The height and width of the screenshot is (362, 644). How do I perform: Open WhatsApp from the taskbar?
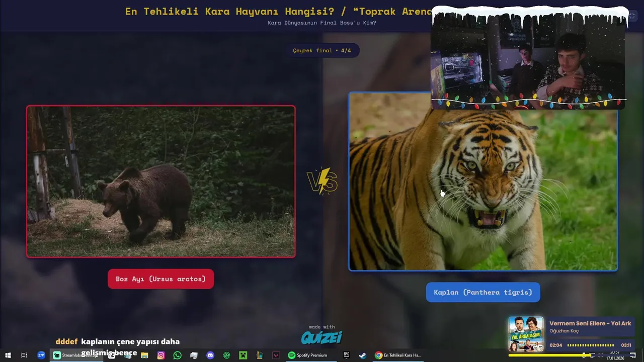point(177,355)
